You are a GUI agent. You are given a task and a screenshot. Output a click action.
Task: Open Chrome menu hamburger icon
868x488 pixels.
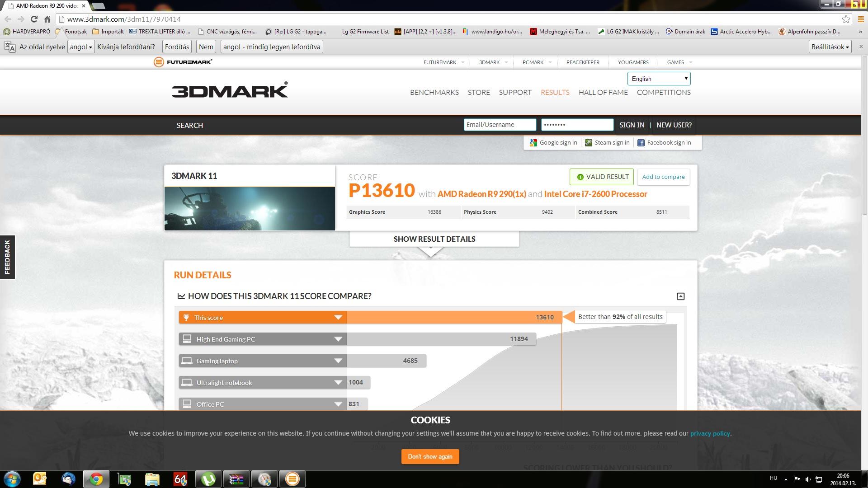coord(861,19)
